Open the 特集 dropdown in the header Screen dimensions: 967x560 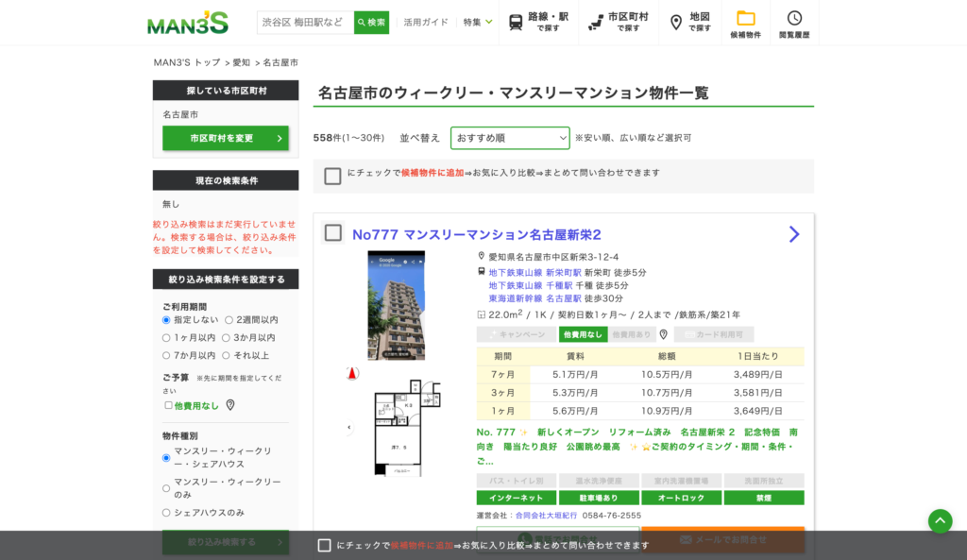(476, 21)
